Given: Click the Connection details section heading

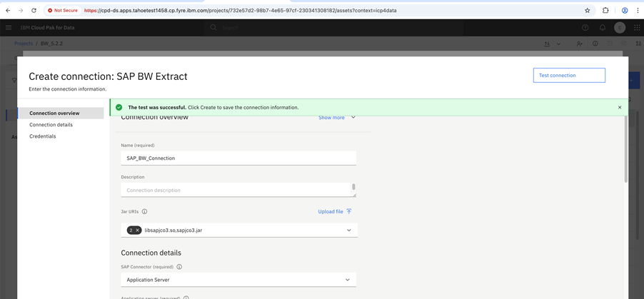Looking at the screenshot, I should pyautogui.click(x=151, y=253).
